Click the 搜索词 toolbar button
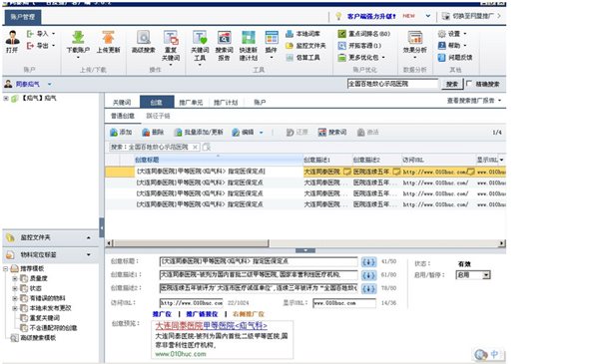Screen dimensions: 599x364 332,133
